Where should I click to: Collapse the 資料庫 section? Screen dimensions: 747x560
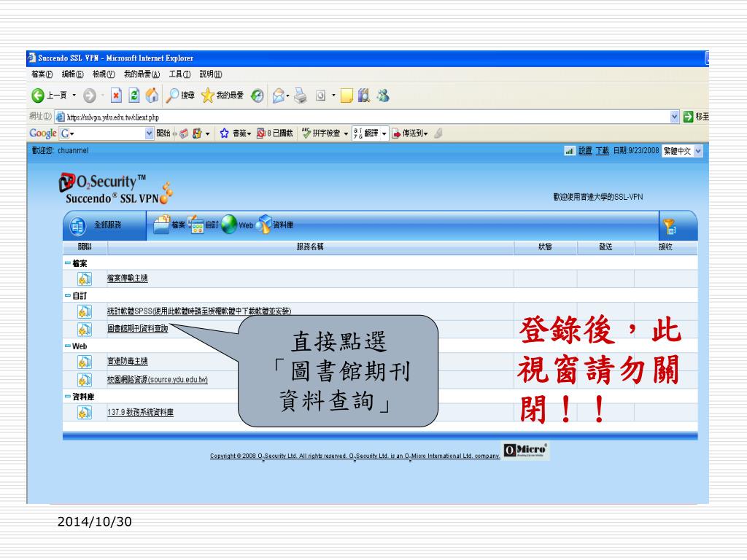tap(68, 396)
